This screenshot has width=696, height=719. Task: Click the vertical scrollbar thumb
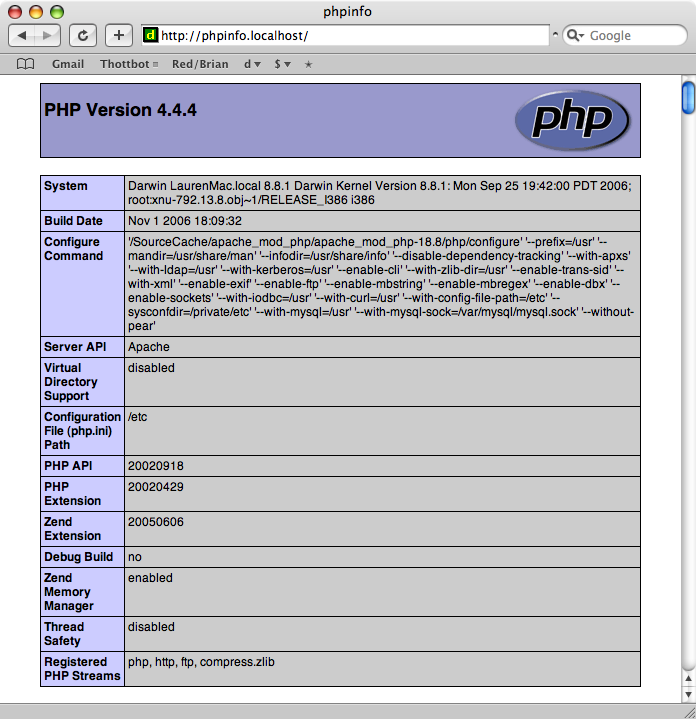688,97
